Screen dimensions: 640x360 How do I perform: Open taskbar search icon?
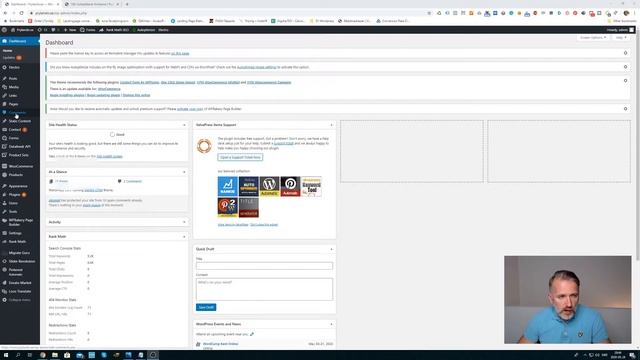click(18, 355)
